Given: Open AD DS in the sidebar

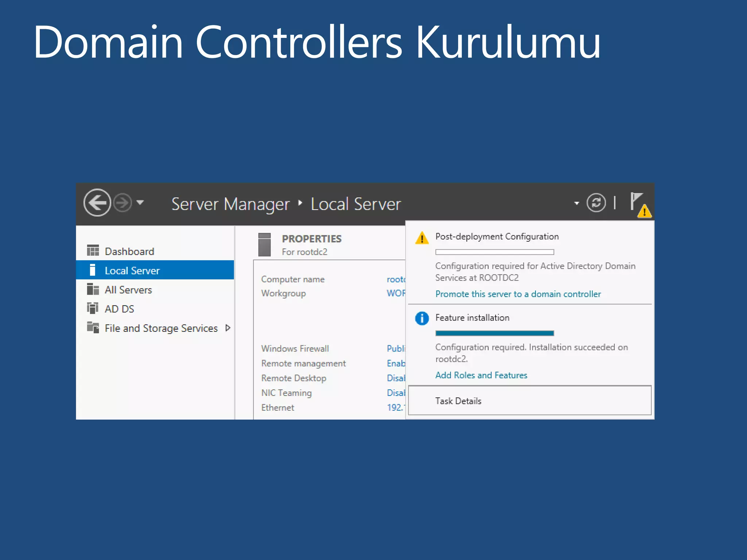Looking at the screenshot, I should tap(155, 309).
